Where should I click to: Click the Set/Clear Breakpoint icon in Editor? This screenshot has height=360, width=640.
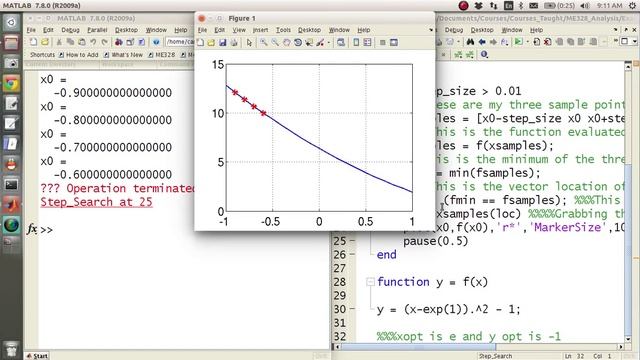[x=537, y=42]
